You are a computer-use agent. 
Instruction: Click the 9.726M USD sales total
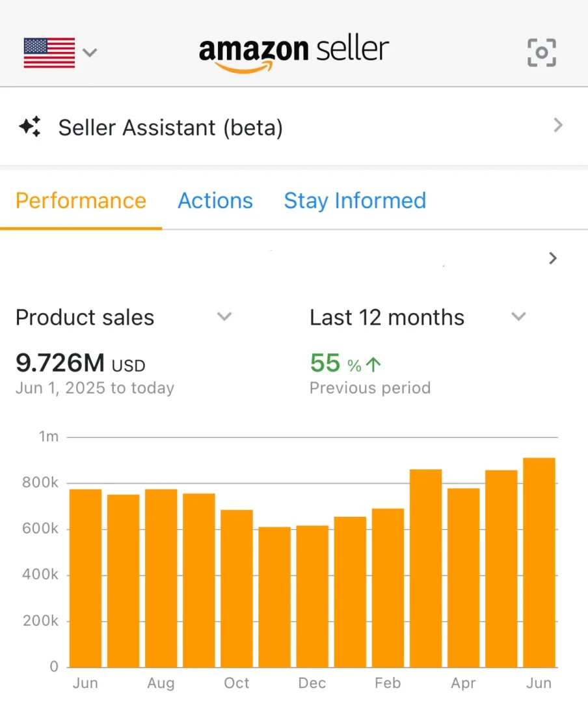[81, 363]
